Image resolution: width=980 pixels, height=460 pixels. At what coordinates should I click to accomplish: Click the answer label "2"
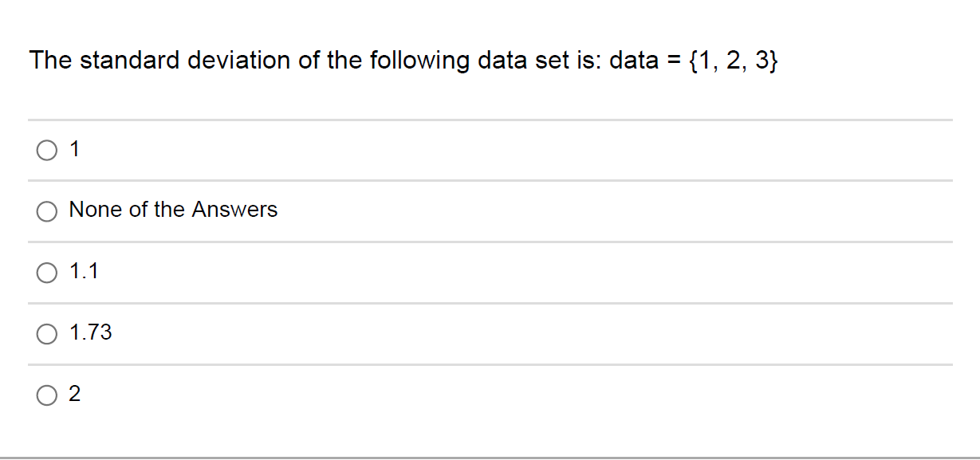tap(74, 394)
